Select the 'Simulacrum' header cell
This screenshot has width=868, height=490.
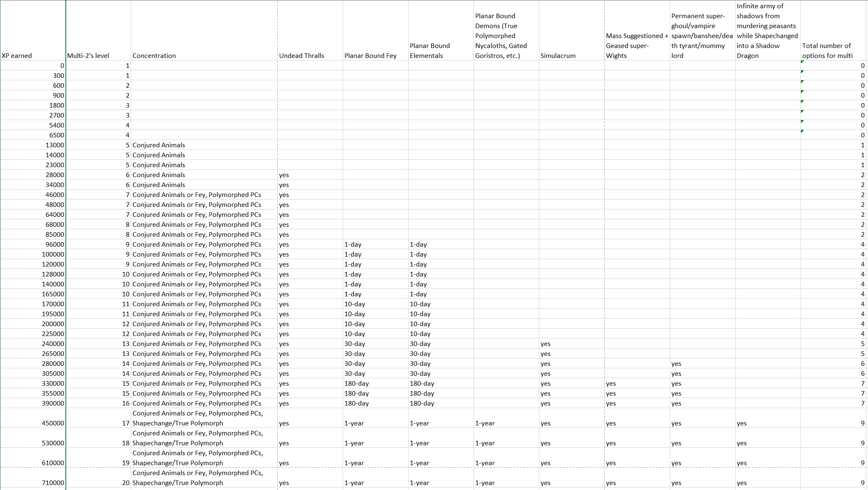click(572, 30)
